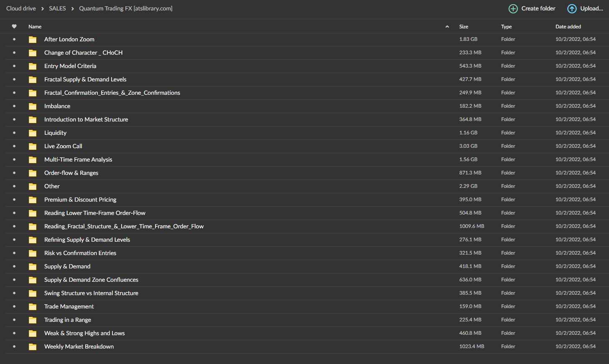Click the folder icon for Liquidity
Viewport: 609px width, 364px height.
[x=33, y=133]
